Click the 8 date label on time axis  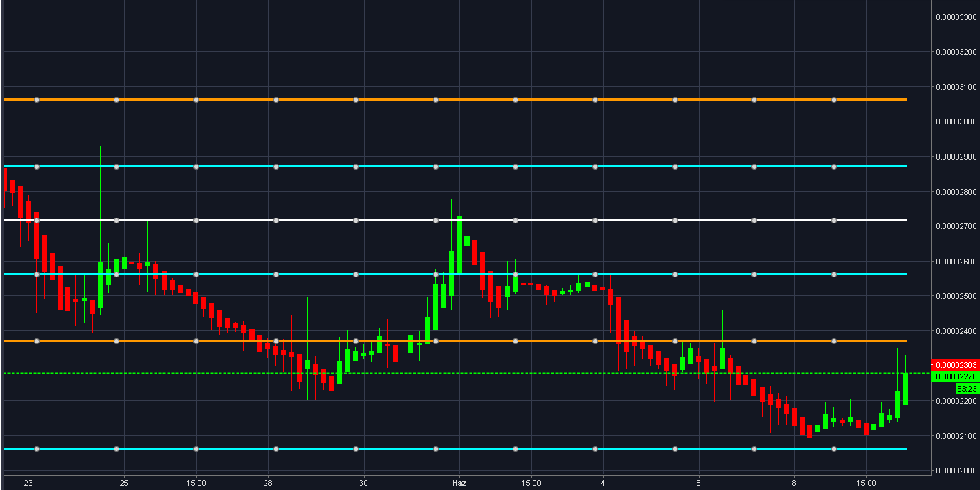pos(794,483)
